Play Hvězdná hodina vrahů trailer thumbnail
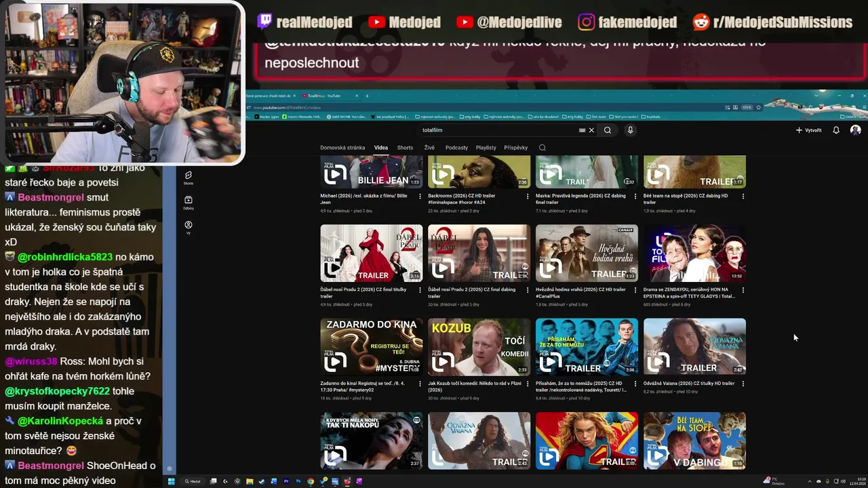The width and height of the screenshot is (868, 488). pyautogui.click(x=587, y=253)
